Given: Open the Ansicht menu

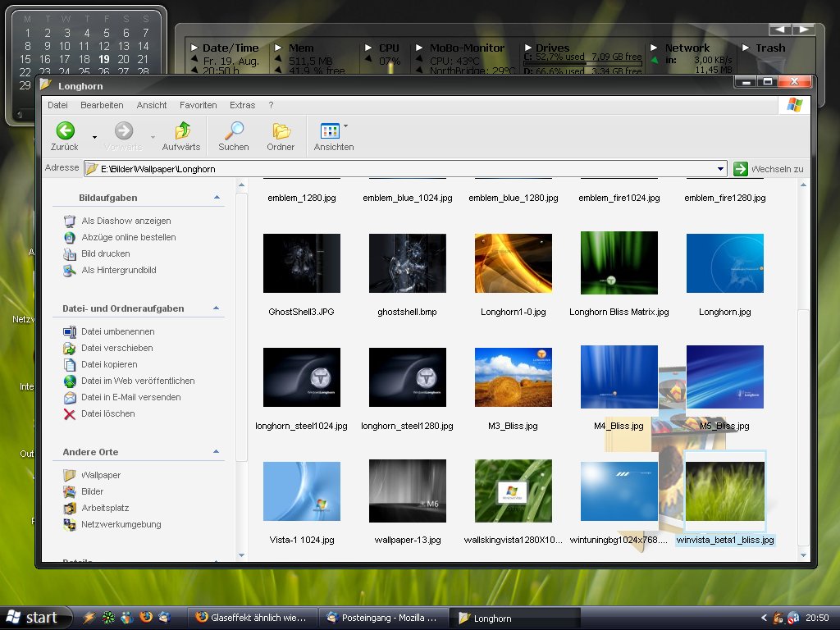Looking at the screenshot, I should 152,105.
